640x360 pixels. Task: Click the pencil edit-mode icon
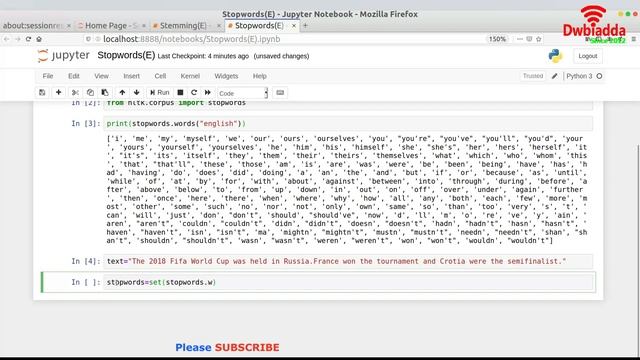pos(554,76)
